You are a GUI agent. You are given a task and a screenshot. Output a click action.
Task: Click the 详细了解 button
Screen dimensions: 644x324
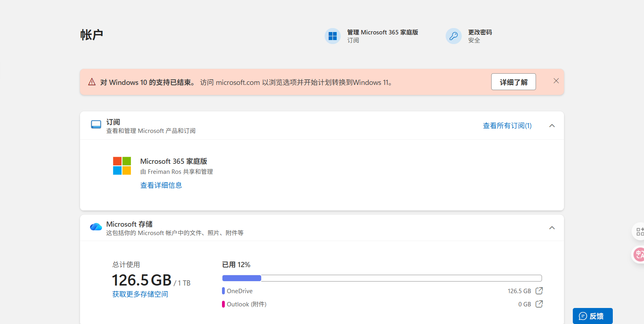[x=513, y=82]
